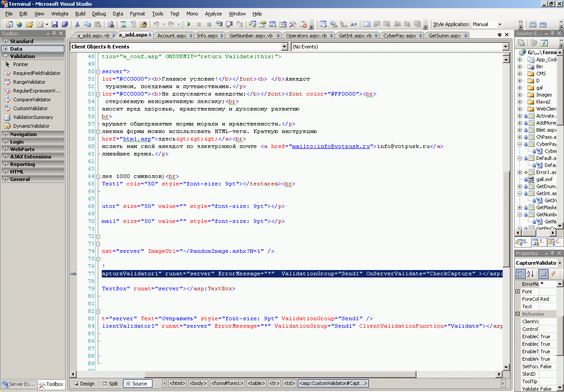Select the <form#form1> tag breadcrumb
Image resolution: width=564 pixels, height=392 pixels.
tap(227, 384)
